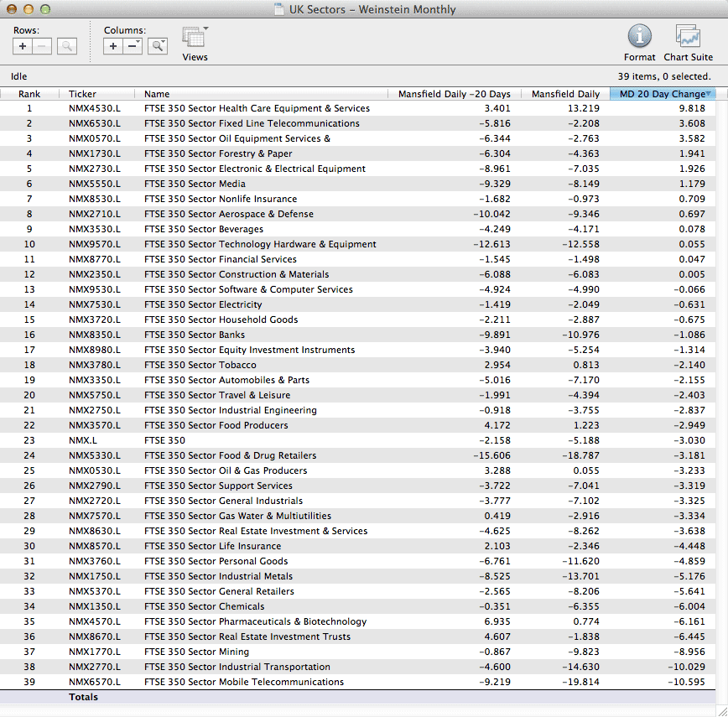This screenshot has height=717, width=728.
Task: Open the Views menu icon
Action: pos(195,39)
